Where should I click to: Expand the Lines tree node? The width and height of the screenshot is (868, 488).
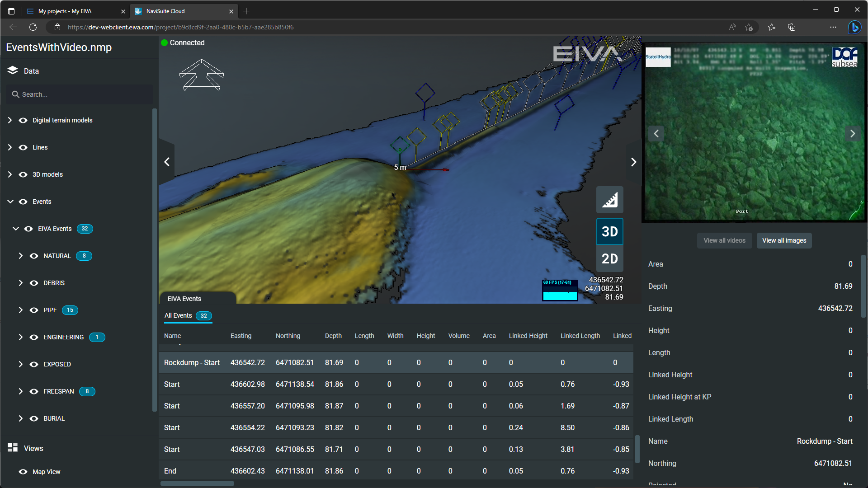(x=10, y=147)
